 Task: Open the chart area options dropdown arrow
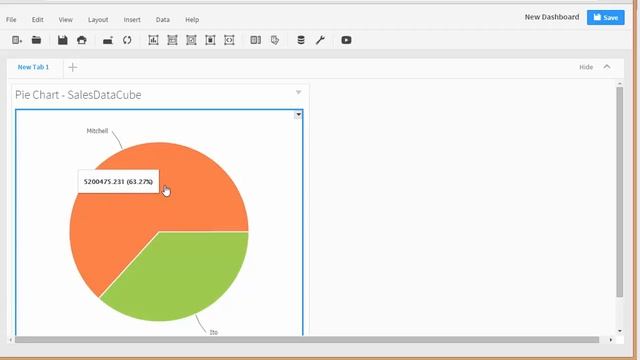298,115
